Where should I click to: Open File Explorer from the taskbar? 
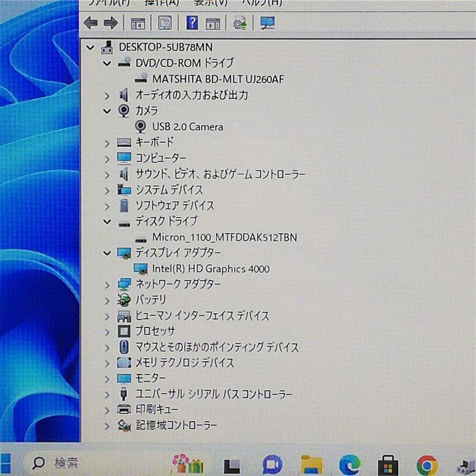click(x=311, y=465)
